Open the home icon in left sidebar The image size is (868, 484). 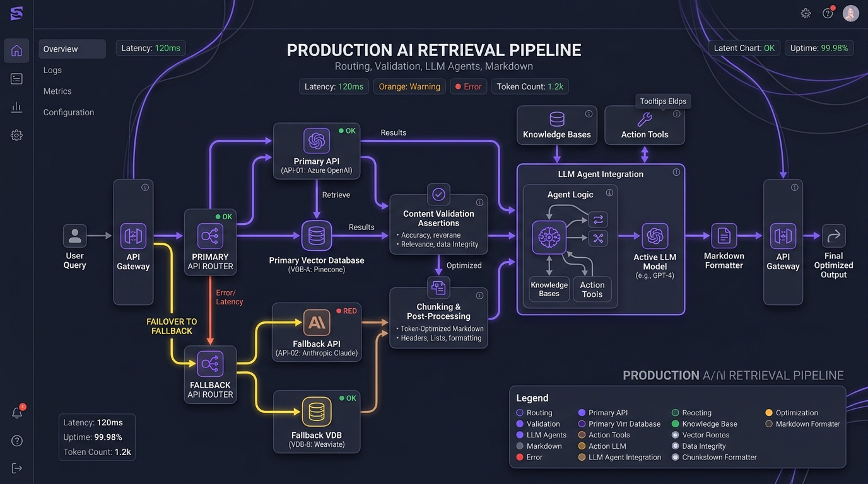[x=16, y=50]
